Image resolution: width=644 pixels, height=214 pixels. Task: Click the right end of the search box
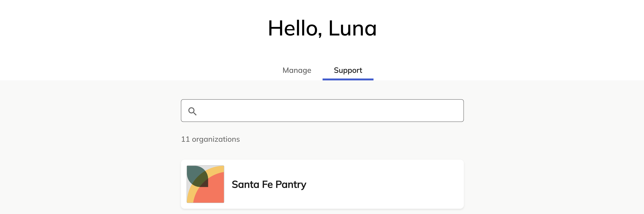pyautogui.click(x=450, y=111)
